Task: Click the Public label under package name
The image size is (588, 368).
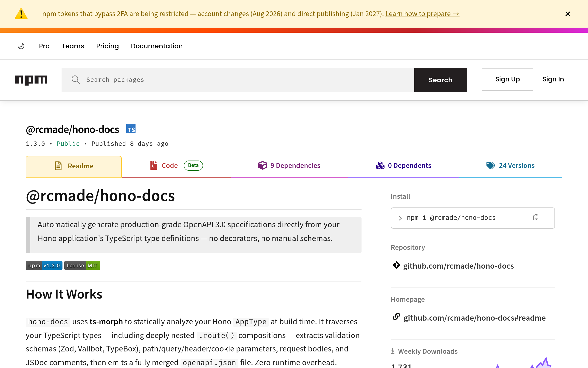Action: [68, 144]
